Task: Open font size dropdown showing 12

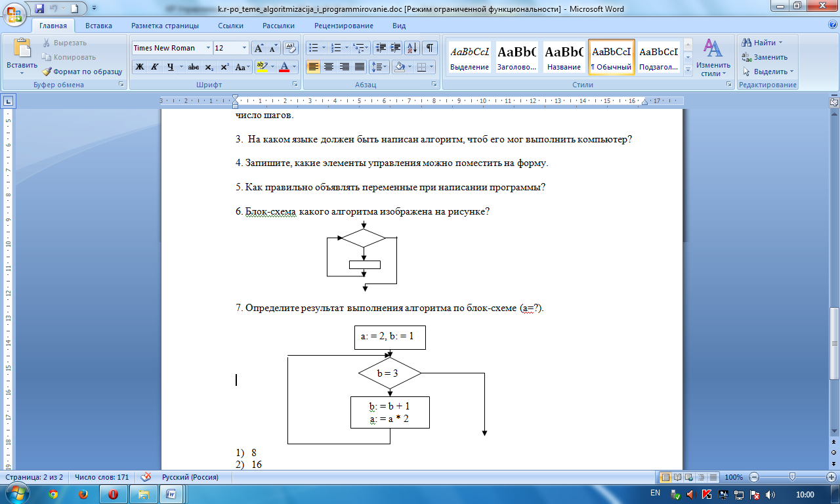Action: click(245, 48)
